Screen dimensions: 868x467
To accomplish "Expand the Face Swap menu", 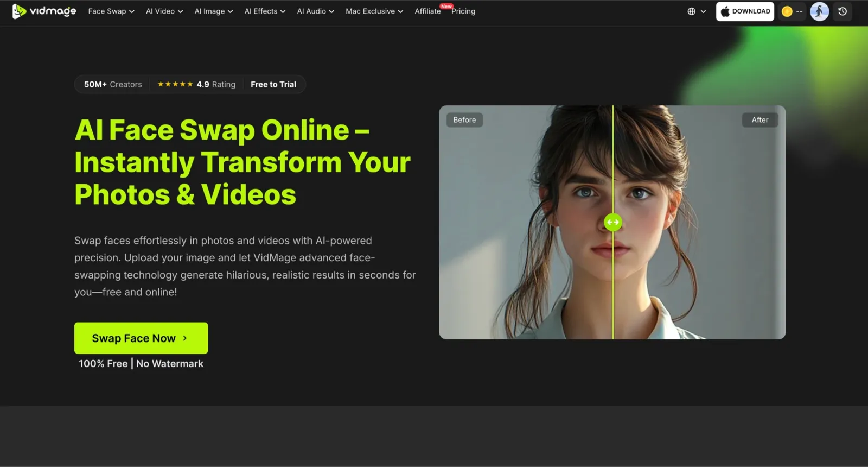I will [111, 11].
